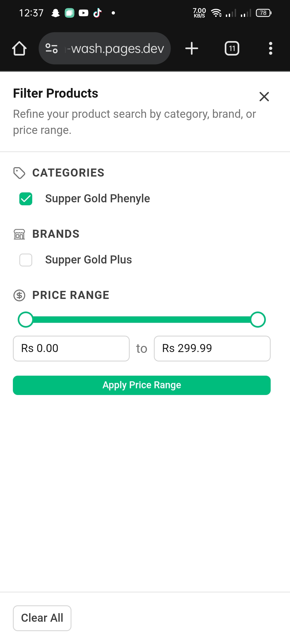Tap the Categories tag icon

pyautogui.click(x=19, y=173)
